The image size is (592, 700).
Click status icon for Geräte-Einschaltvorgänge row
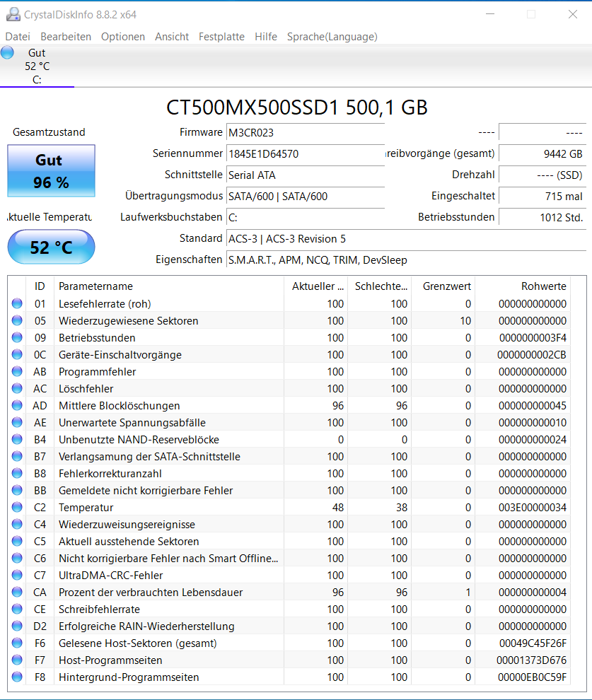pyautogui.click(x=17, y=354)
